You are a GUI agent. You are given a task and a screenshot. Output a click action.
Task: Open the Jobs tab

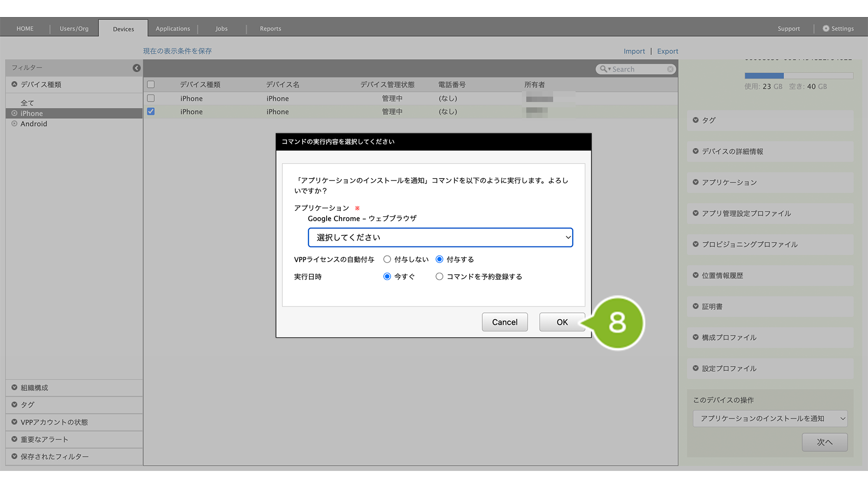coord(222,29)
